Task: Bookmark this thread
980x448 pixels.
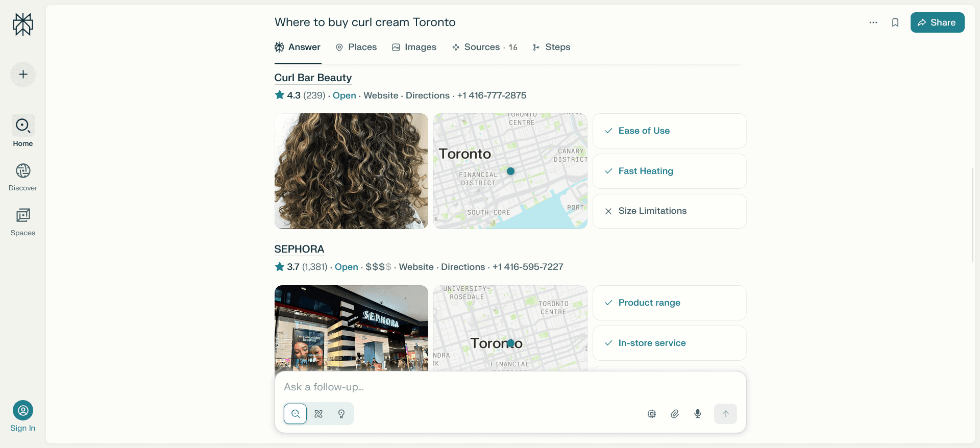Action: point(895,22)
